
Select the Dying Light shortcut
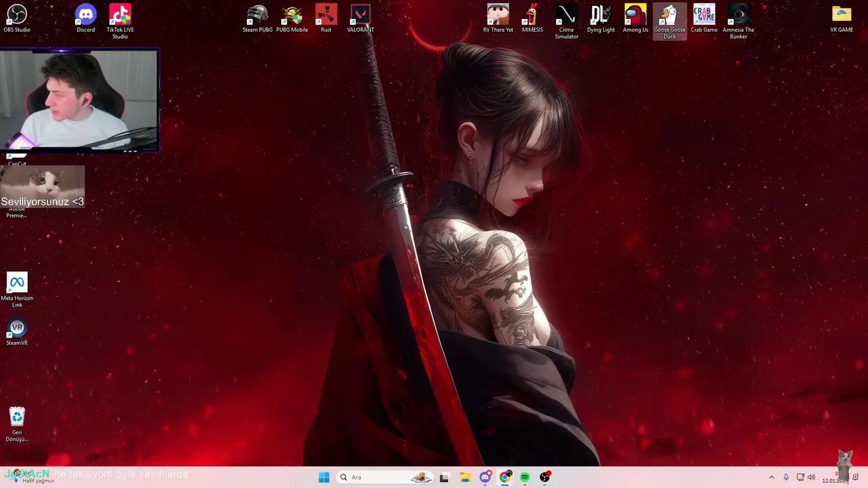[x=601, y=18]
